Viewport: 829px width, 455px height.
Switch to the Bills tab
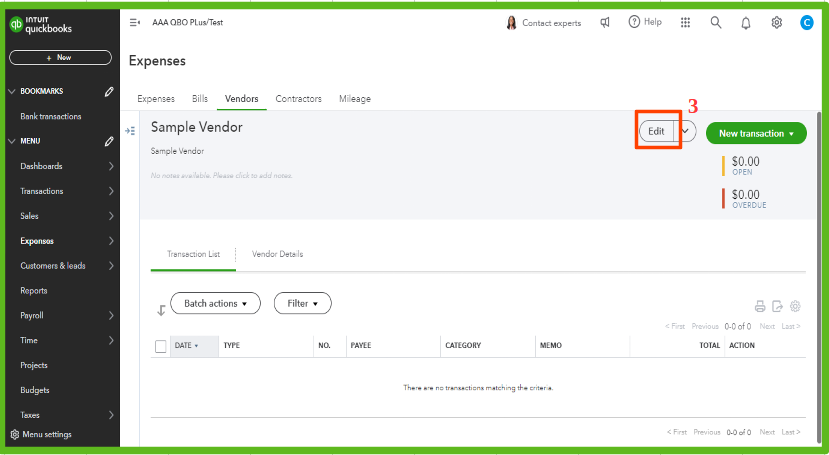(x=200, y=99)
